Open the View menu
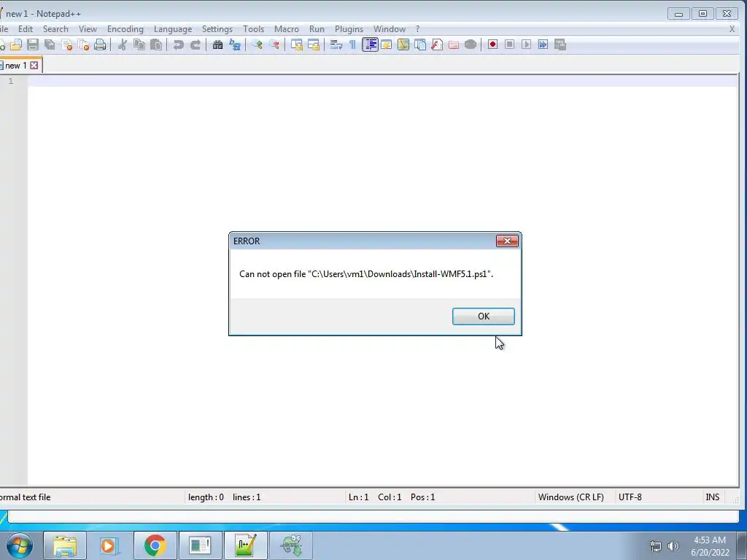 (88, 29)
